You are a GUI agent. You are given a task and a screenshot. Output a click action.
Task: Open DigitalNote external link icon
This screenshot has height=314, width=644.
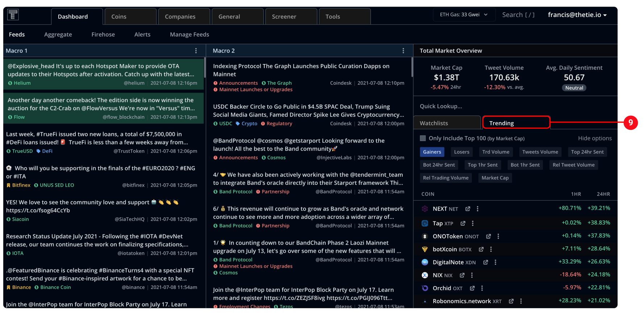click(x=485, y=262)
